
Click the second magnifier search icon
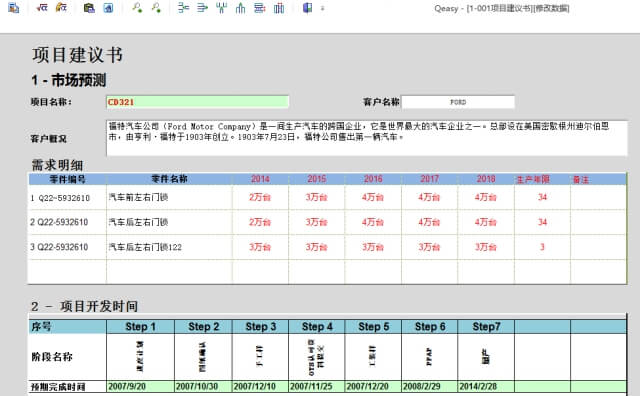pyautogui.click(x=156, y=8)
